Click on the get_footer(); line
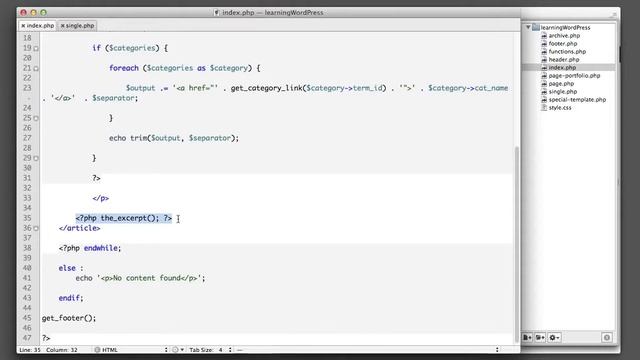The image size is (640, 360). [x=69, y=318]
